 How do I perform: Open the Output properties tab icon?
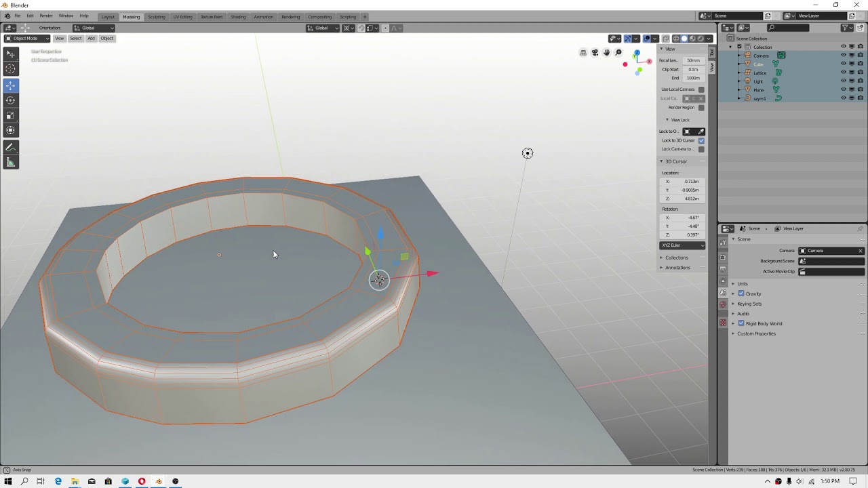[723, 269]
